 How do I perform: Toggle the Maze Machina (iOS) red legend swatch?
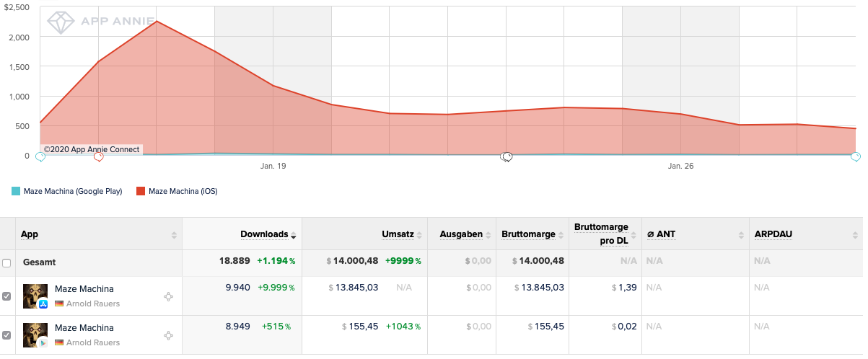(x=141, y=192)
